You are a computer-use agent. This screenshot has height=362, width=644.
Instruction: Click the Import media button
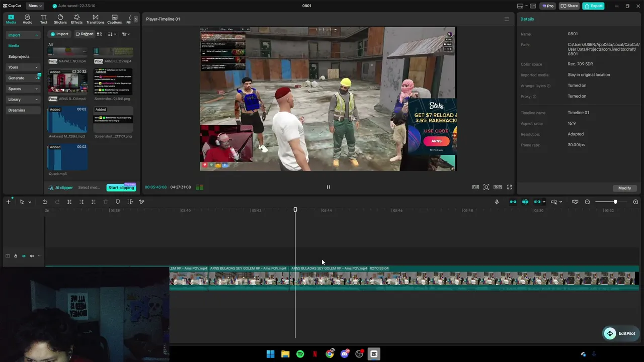click(x=59, y=34)
